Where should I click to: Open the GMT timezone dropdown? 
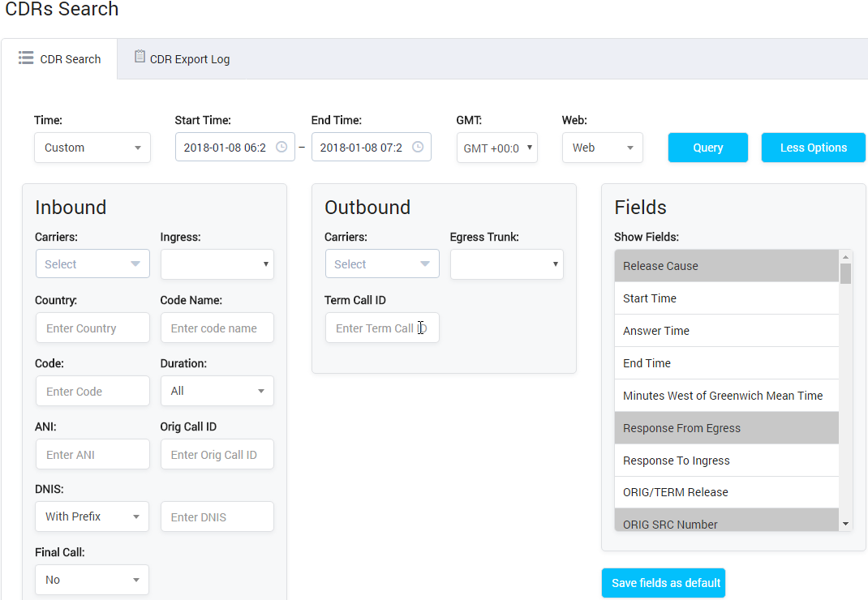point(496,148)
